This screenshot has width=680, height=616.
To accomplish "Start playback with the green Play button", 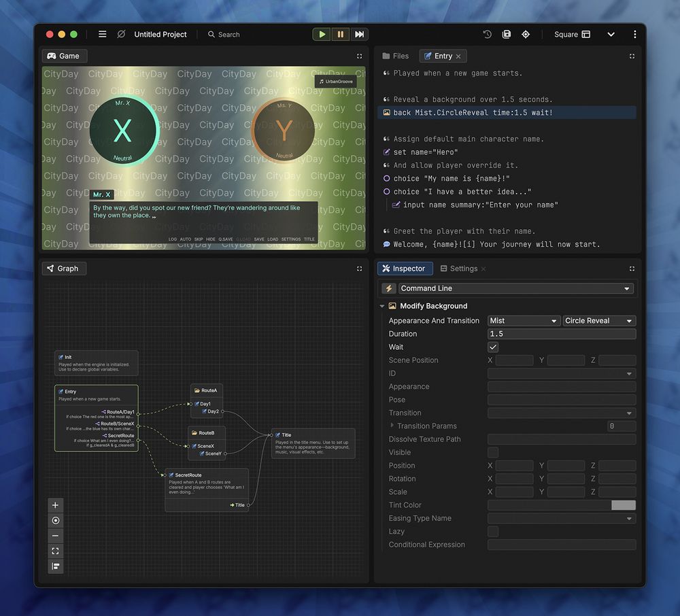I will [322, 34].
